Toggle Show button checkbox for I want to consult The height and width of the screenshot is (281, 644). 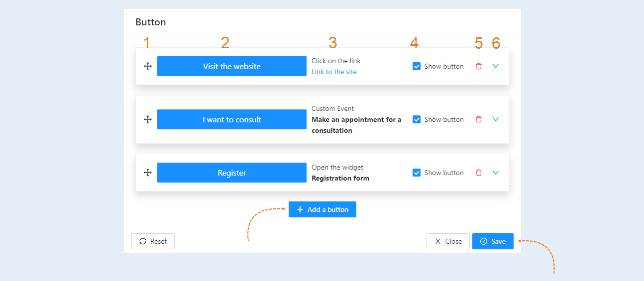coord(417,119)
